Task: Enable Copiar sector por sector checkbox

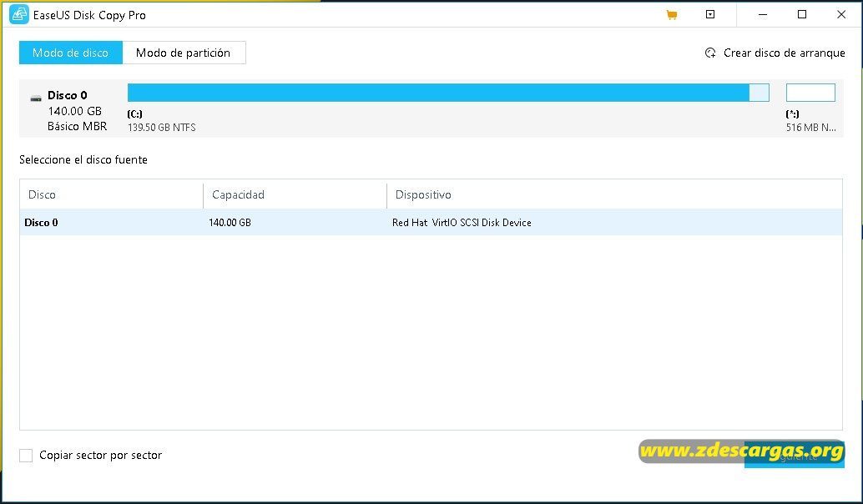Action: click(26, 455)
